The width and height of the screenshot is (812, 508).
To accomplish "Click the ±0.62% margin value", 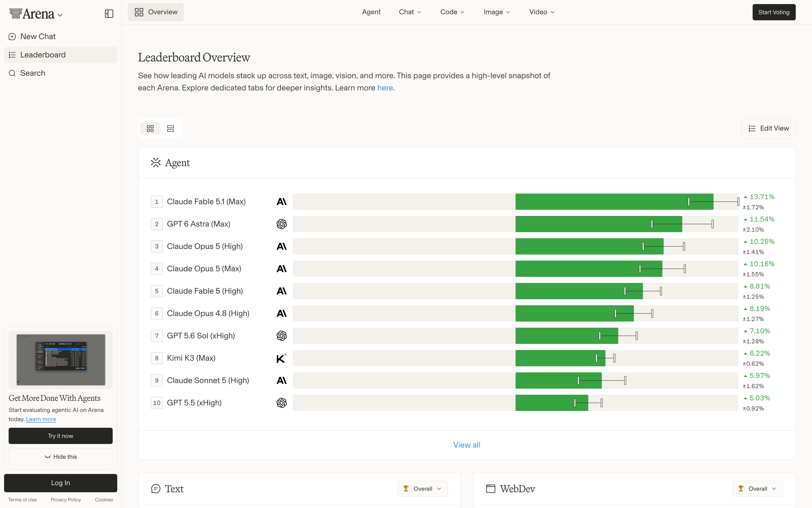I will pos(753,364).
